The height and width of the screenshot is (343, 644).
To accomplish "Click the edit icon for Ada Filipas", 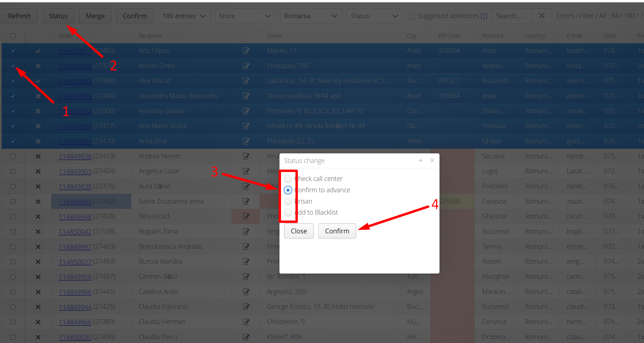I will 246,51.
